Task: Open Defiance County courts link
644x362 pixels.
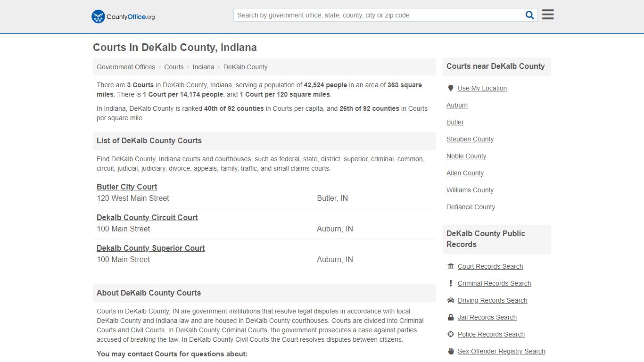Action: pos(471,207)
